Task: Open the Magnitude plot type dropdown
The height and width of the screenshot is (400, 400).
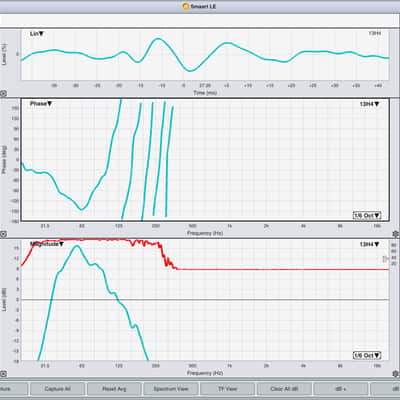Action: click(47, 244)
